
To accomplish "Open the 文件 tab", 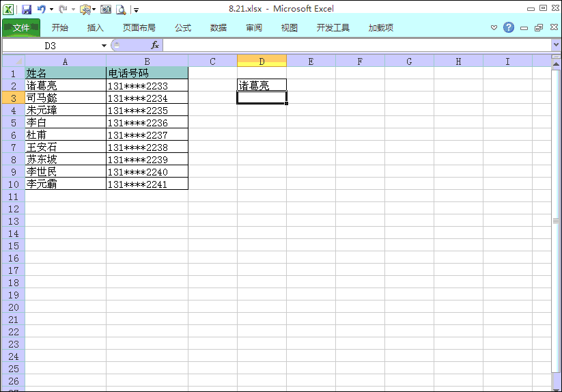I will [21, 27].
